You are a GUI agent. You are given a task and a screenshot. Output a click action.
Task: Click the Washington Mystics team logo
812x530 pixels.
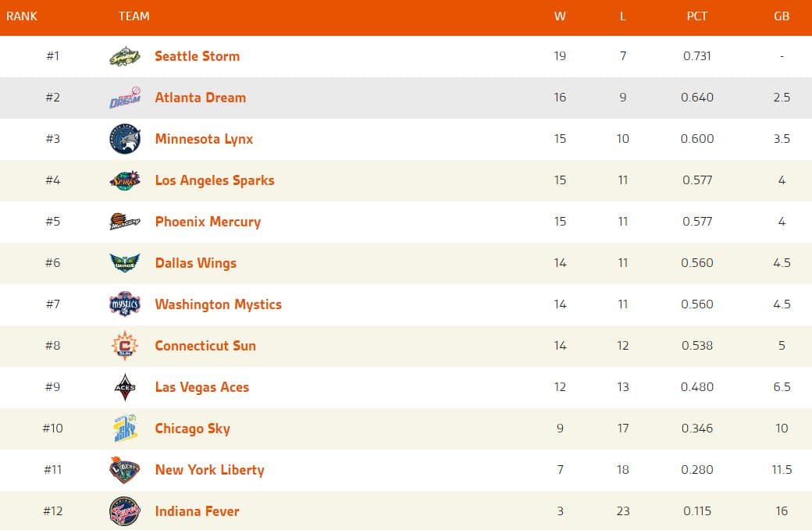coord(123,304)
